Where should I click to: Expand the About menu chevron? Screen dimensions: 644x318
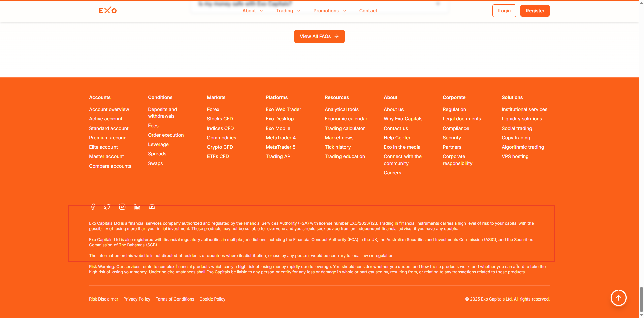(x=261, y=11)
